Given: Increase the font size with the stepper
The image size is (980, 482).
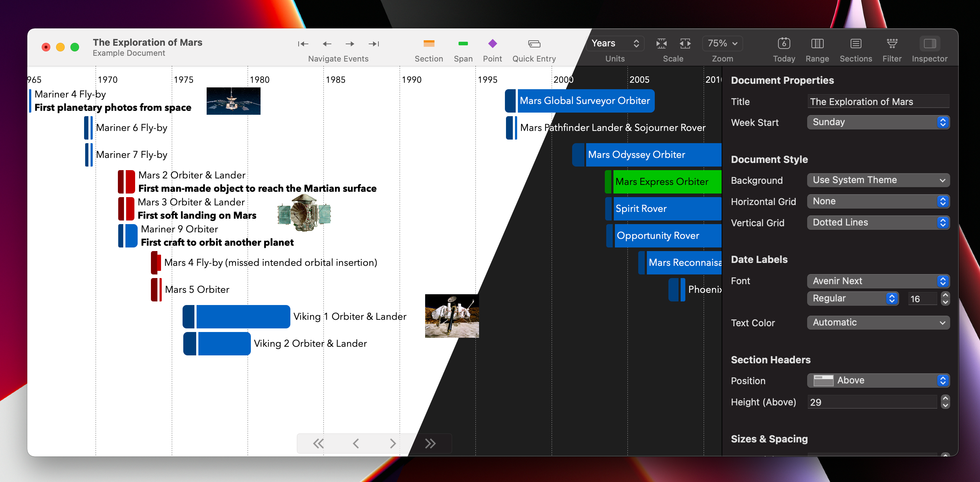Looking at the screenshot, I should (x=945, y=295).
